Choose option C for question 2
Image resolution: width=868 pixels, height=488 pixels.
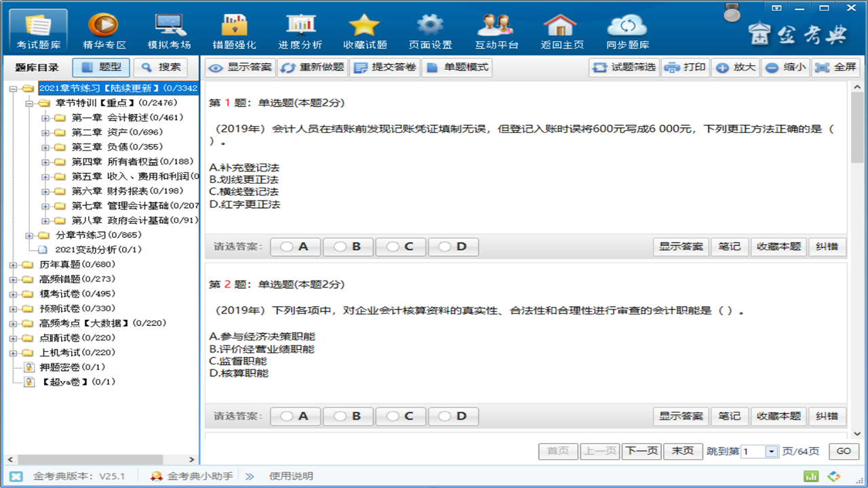click(x=401, y=416)
